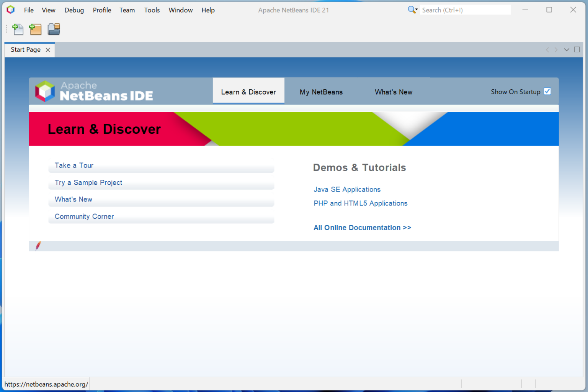The height and width of the screenshot is (392, 588).
Task: Open the Tools menu
Action: tap(152, 10)
